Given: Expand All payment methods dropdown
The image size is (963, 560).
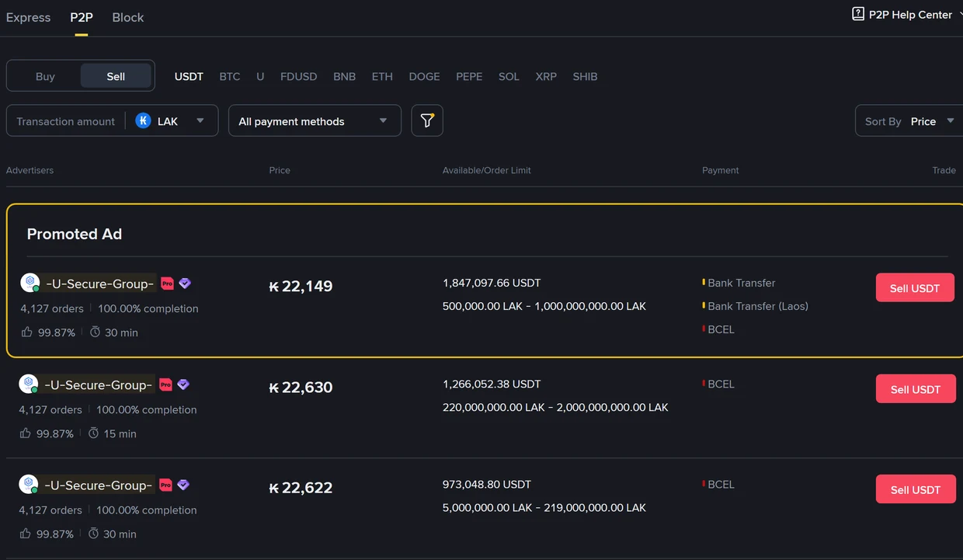Looking at the screenshot, I should click(315, 120).
